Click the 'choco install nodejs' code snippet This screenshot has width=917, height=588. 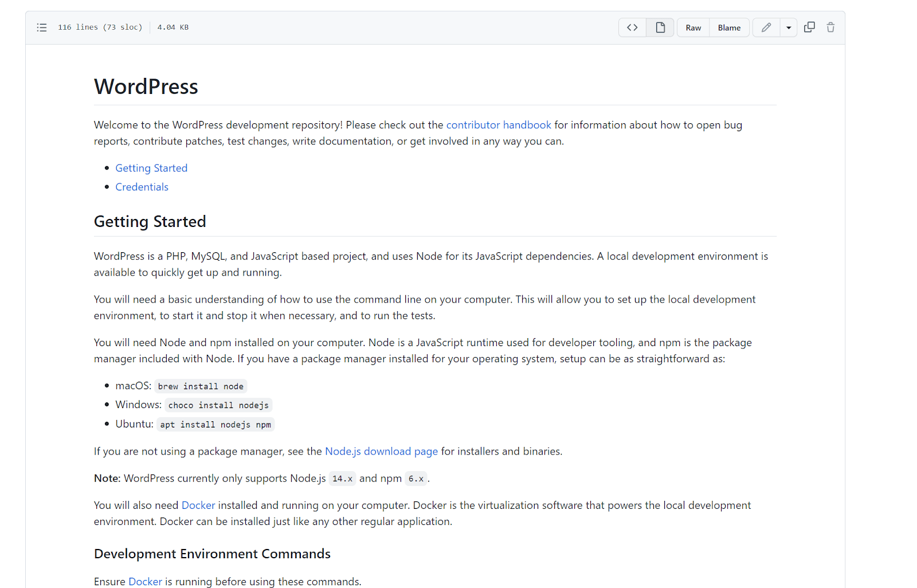click(218, 405)
